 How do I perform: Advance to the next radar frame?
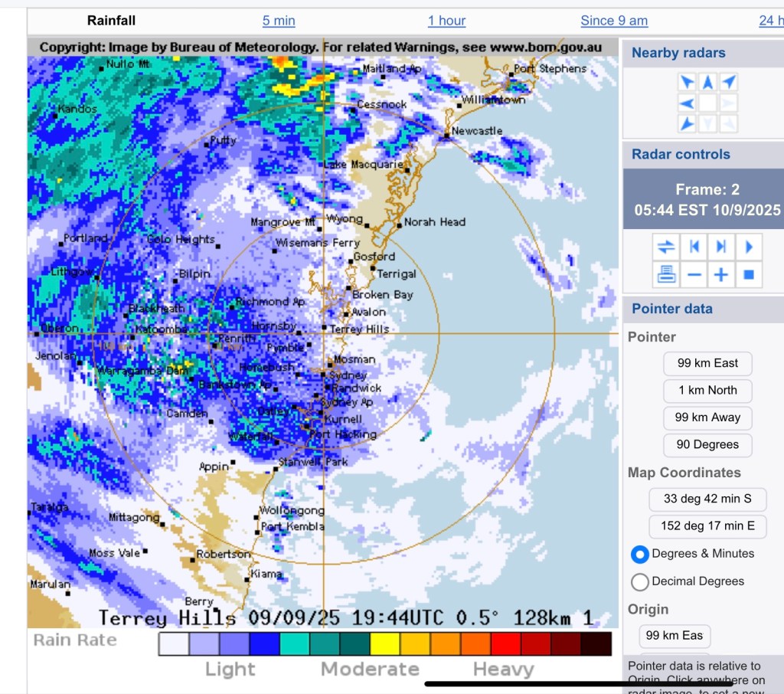click(x=721, y=247)
